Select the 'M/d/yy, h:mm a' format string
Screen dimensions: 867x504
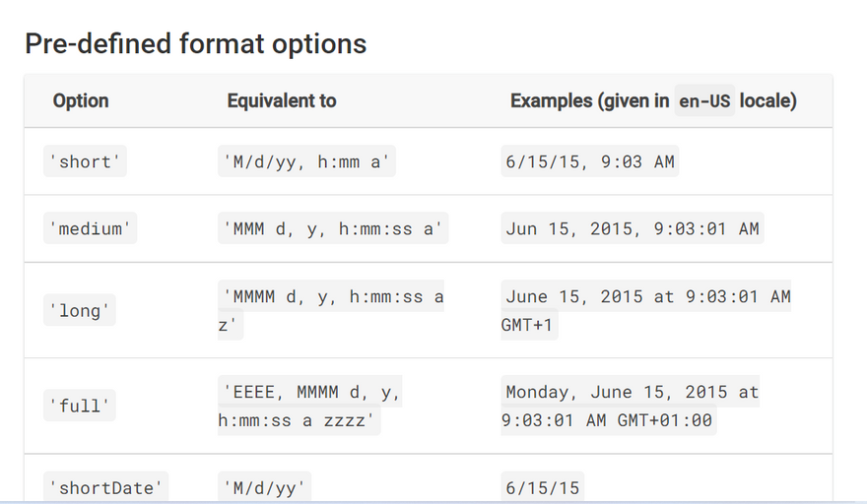point(306,161)
